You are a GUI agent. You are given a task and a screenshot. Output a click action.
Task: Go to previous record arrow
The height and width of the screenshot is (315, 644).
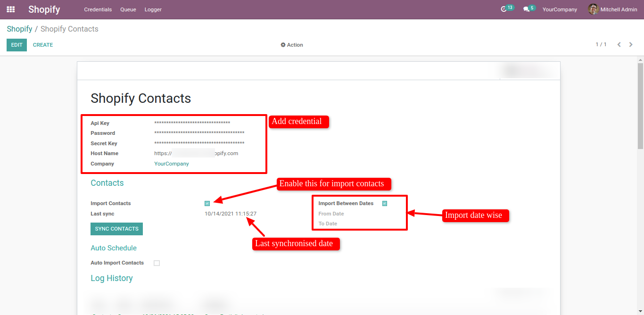(619, 45)
